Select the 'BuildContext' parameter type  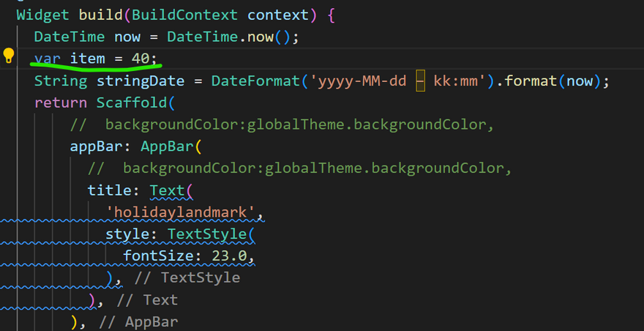click(x=189, y=15)
